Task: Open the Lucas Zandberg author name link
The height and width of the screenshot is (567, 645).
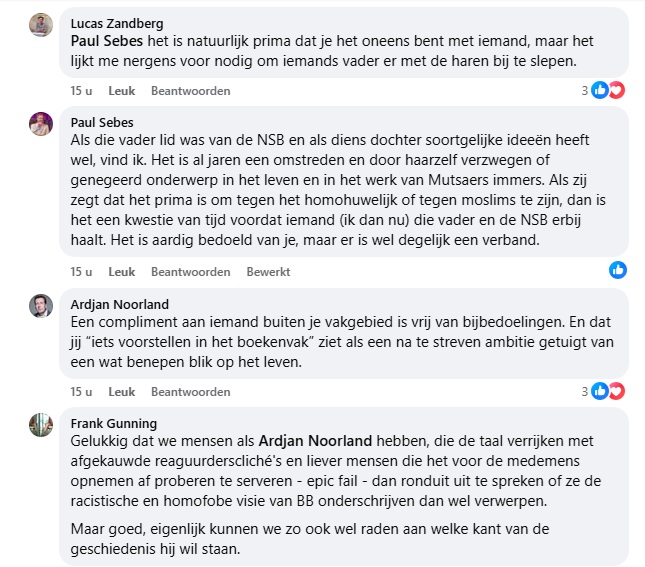Action: point(117,23)
